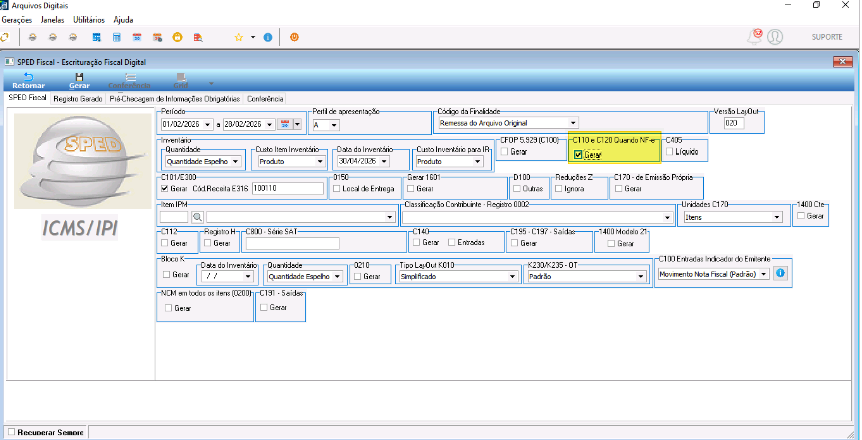Check the 1400 Cte Gerar checkbox

802,216
